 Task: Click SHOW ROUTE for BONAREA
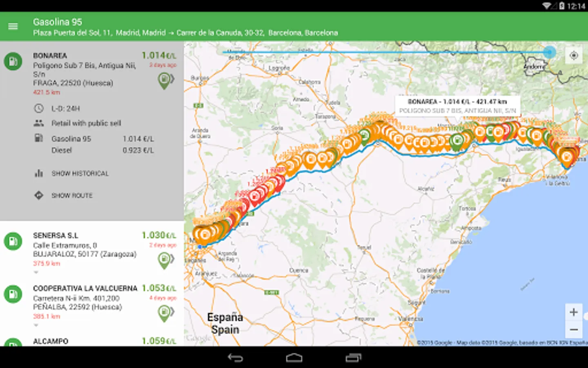72,195
